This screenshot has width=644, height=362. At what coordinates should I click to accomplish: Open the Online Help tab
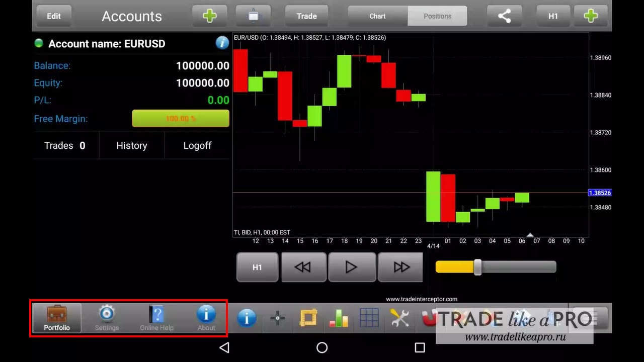point(156,318)
